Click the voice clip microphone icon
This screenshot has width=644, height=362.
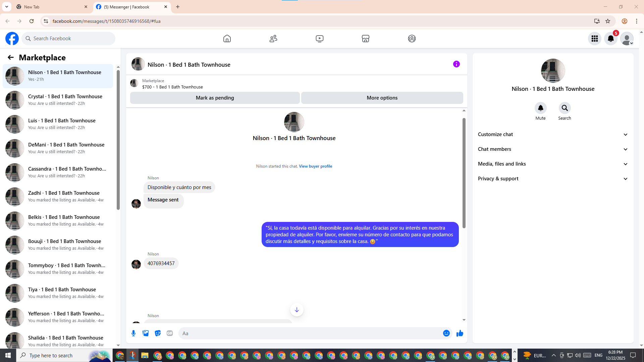[133, 333]
